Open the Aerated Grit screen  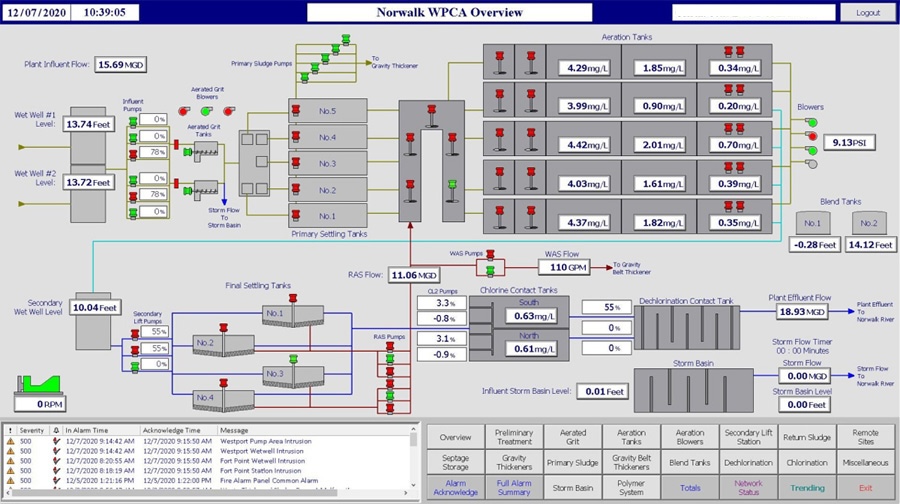tap(573, 437)
